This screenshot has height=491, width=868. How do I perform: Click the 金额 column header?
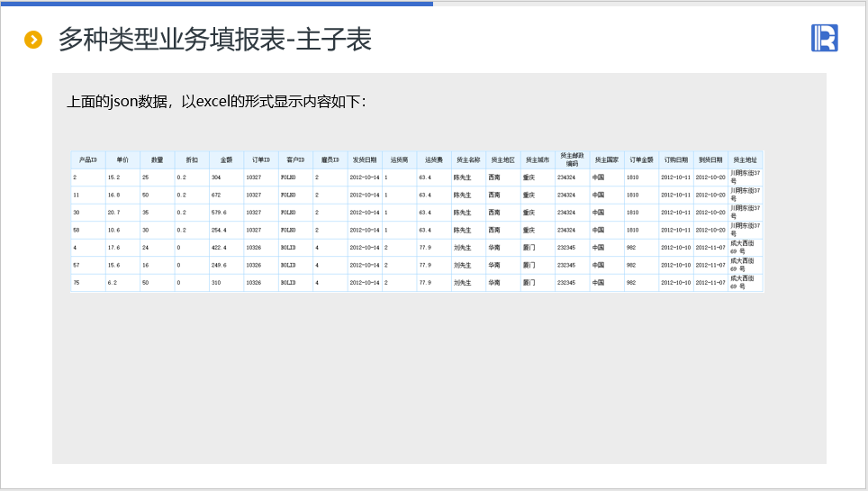tap(226, 160)
